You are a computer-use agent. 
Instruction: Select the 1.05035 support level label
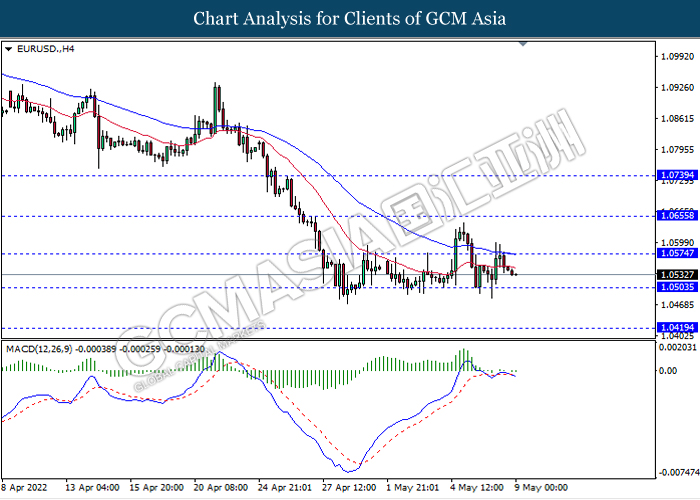[x=677, y=287]
